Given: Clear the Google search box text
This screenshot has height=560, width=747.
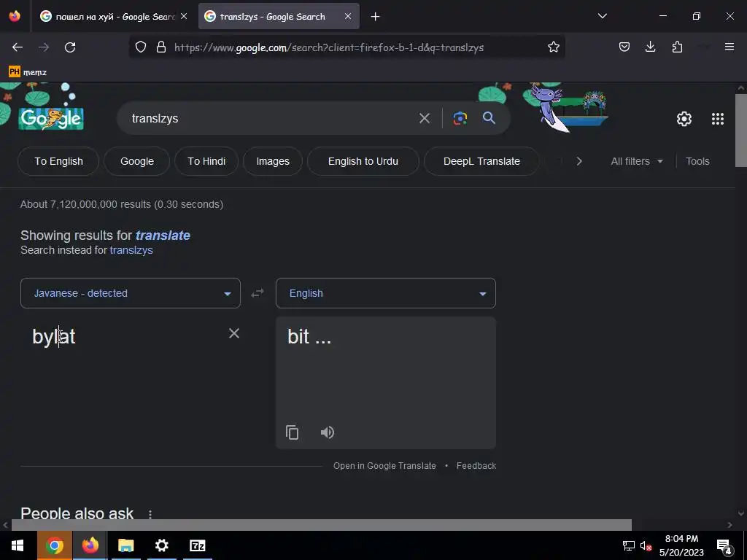Looking at the screenshot, I should pos(425,118).
